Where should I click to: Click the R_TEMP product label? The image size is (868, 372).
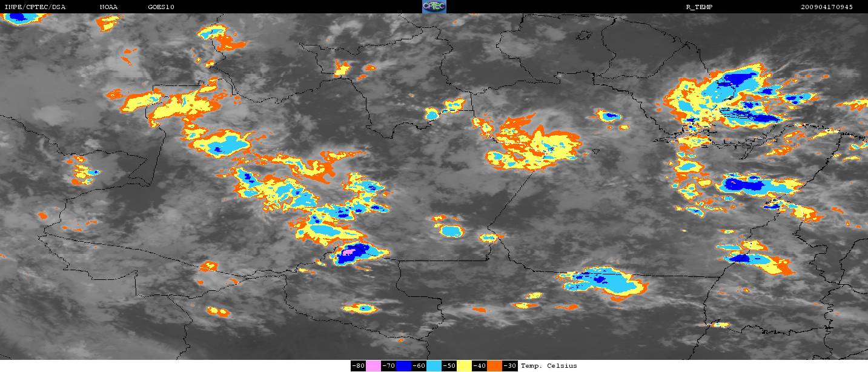tap(698, 7)
